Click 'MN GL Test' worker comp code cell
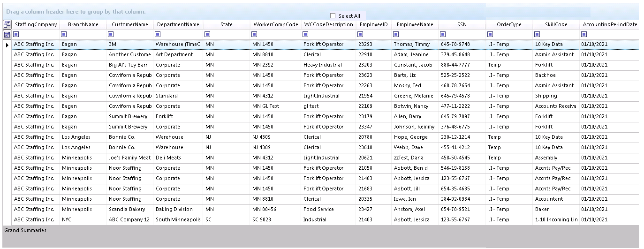The width and height of the screenshot is (644, 249). [276, 106]
